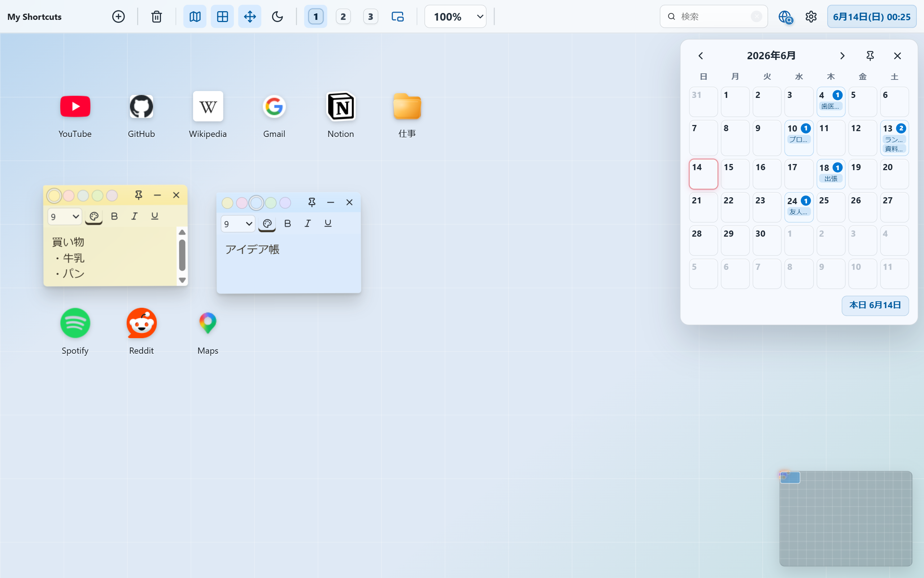Switch to workspace tab 1

pyautogui.click(x=315, y=17)
